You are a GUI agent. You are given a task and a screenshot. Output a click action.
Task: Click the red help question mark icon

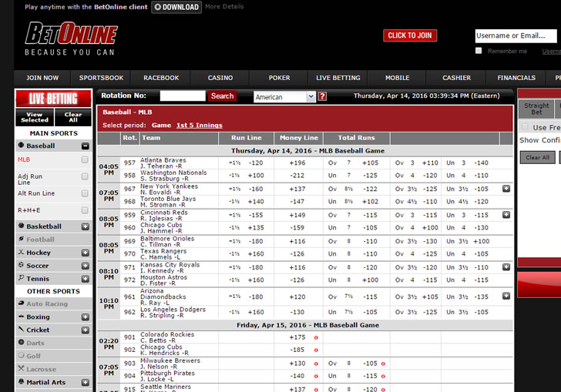pyautogui.click(x=322, y=96)
